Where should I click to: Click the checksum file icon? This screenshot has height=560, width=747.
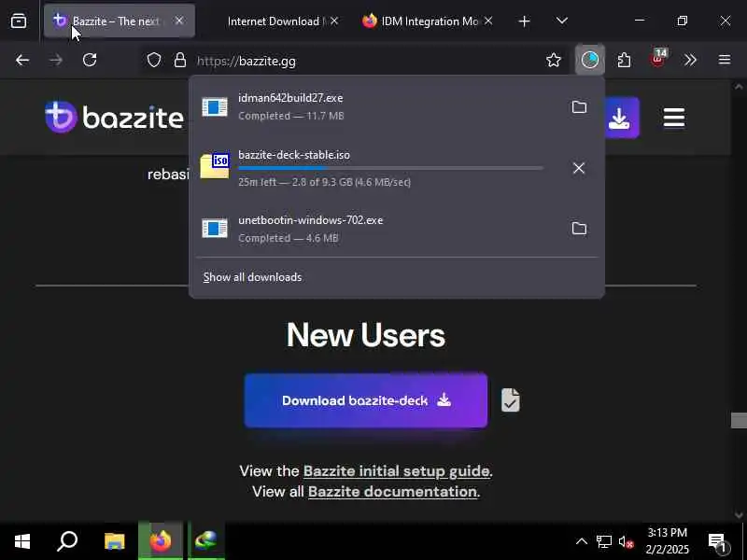[511, 400]
